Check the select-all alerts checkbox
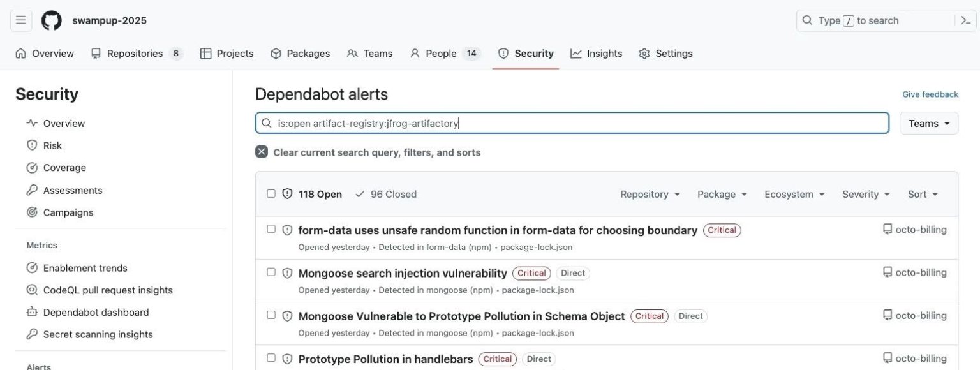 271,193
